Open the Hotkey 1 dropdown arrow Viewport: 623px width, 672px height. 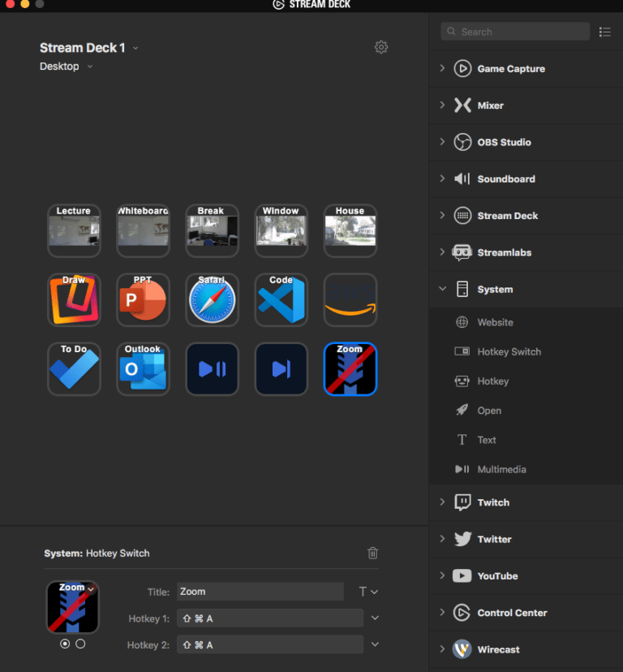(375, 618)
